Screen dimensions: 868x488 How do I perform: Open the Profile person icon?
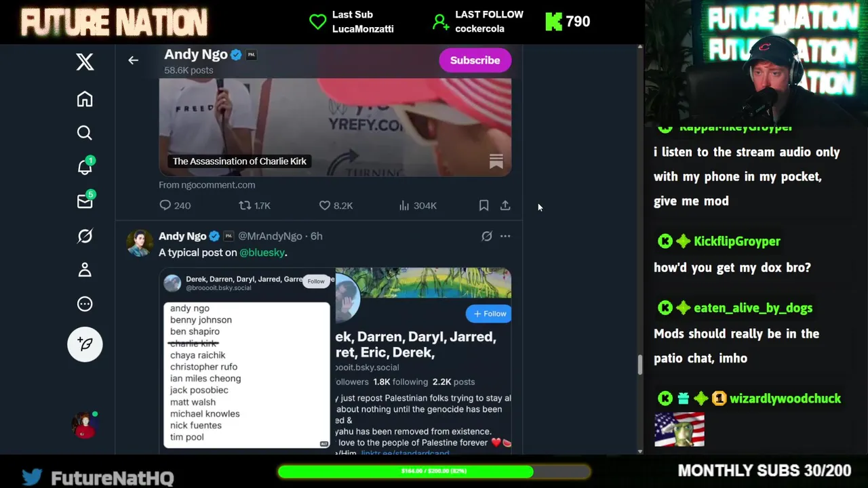(85, 270)
